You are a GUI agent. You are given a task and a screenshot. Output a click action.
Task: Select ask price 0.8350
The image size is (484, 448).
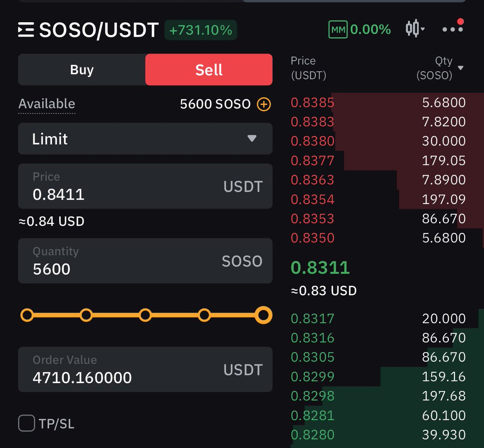pos(313,238)
